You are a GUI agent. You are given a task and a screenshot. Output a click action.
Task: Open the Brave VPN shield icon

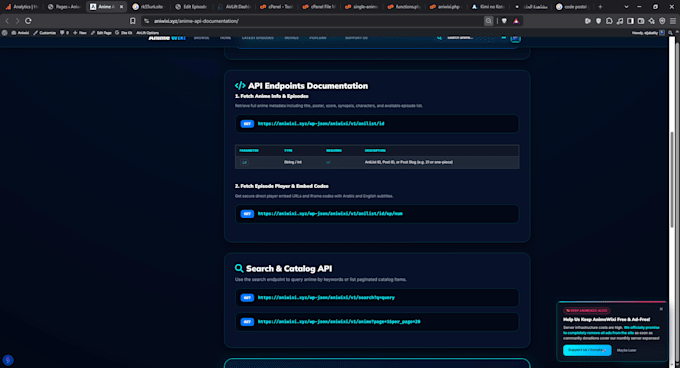tap(662, 21)
